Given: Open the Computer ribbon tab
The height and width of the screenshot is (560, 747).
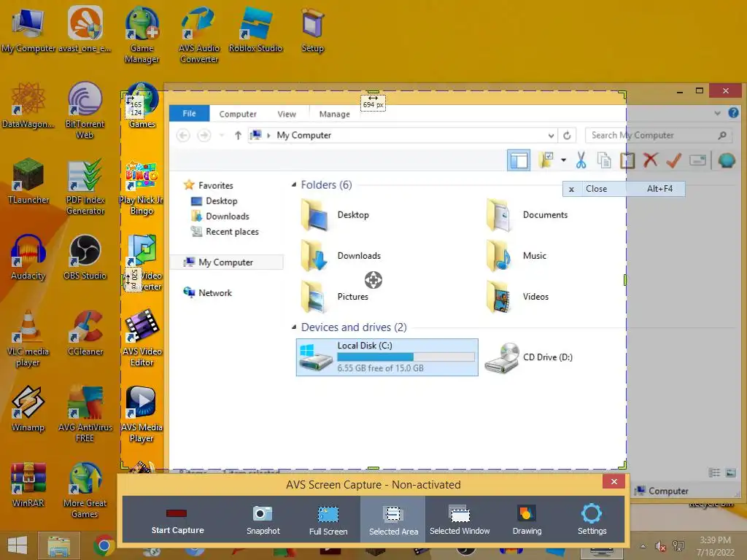Looking at the screenshot, I should (237, 114).
